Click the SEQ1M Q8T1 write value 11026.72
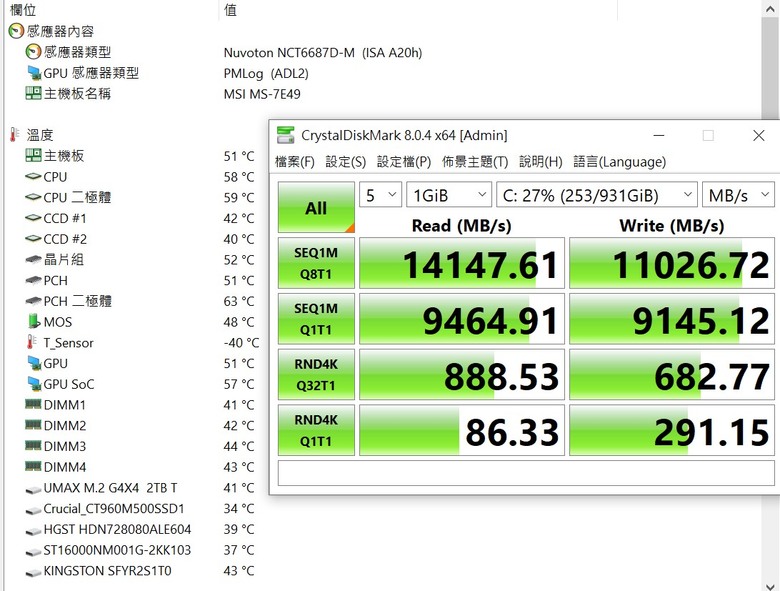 tap(672, 263)
